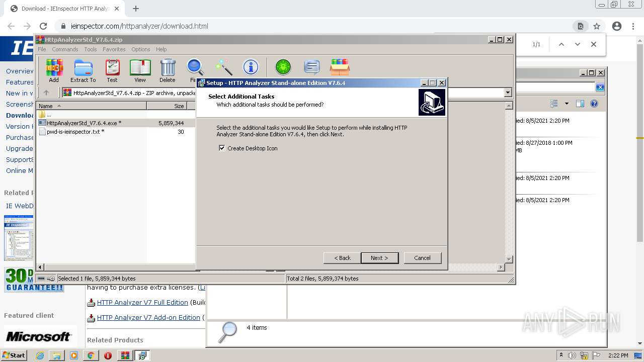Click the Back button in Setup

tap(342, 258)
